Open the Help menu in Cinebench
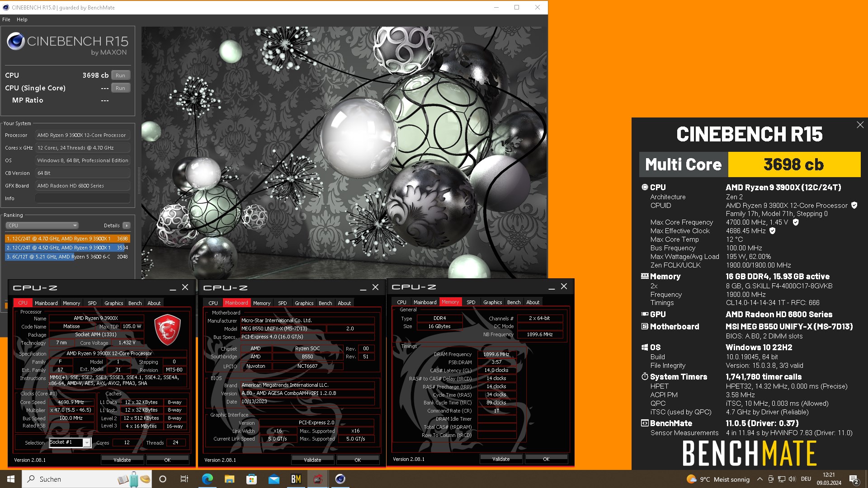868x488 pixels. 22,19
